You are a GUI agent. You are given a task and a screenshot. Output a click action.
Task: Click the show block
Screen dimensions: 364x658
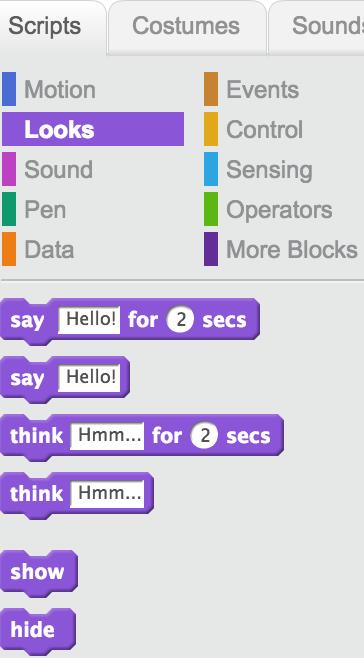coord(39,572)
